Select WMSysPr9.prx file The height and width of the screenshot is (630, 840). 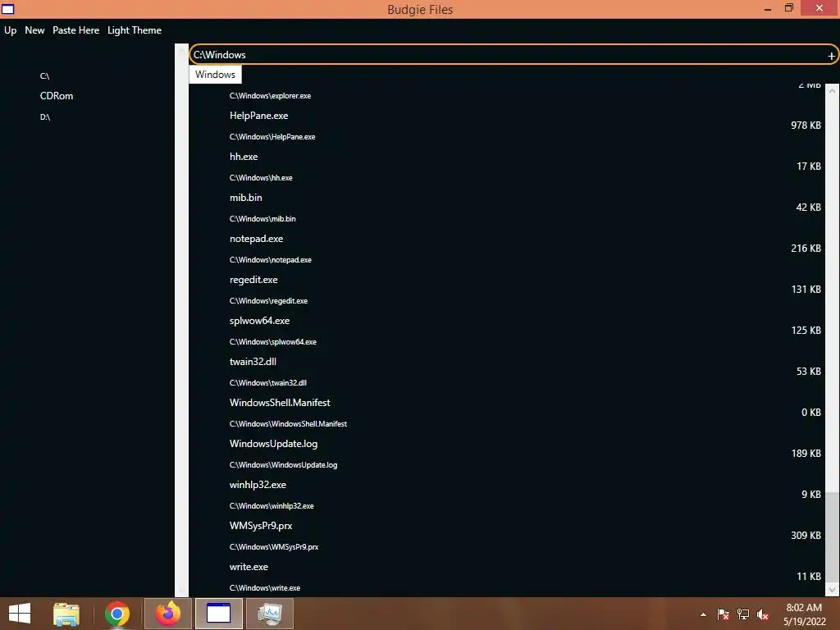point(261,526)
